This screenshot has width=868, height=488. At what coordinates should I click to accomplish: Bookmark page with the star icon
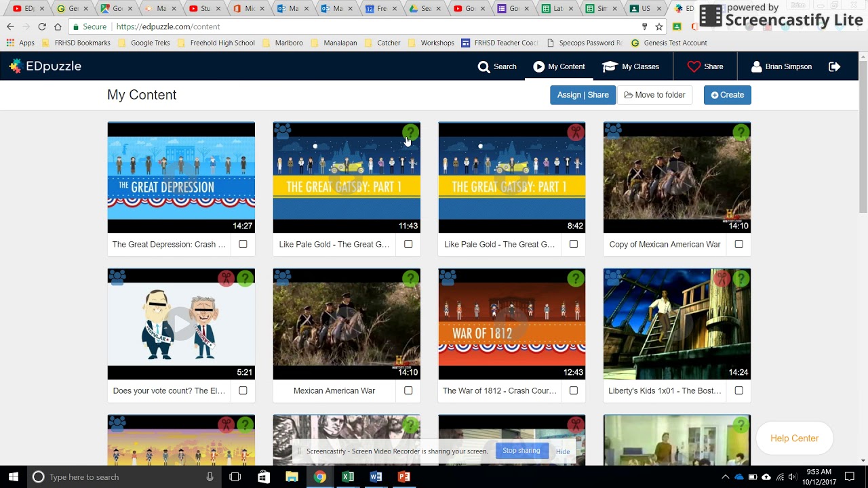tap(659, 26)
